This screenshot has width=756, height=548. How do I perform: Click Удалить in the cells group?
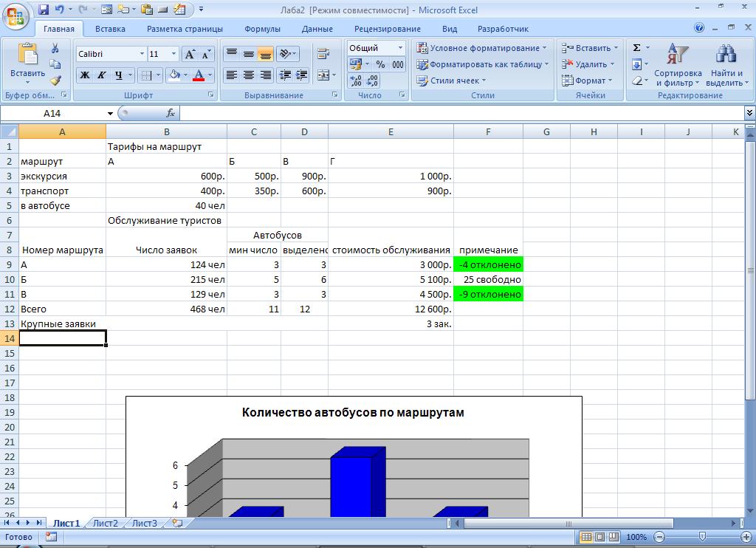point(588,64)
